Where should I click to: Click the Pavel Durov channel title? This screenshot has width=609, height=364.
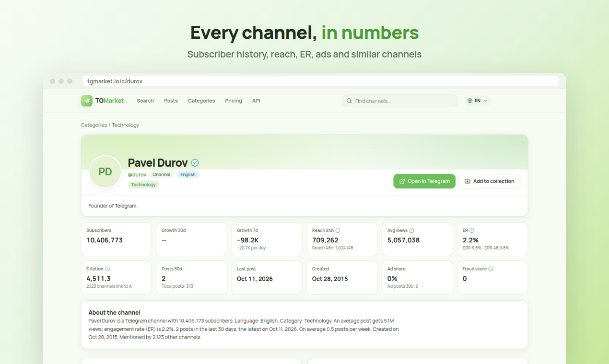158,163
